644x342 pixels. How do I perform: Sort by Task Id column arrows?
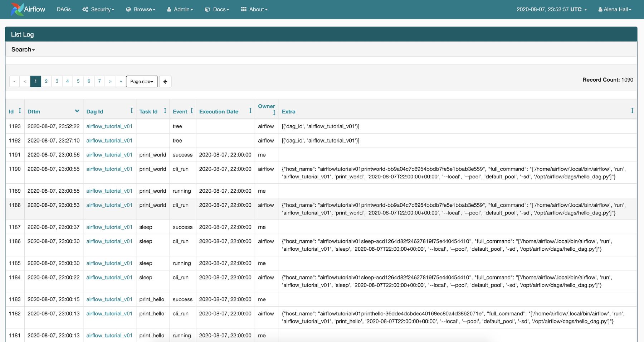coord(165,111)
